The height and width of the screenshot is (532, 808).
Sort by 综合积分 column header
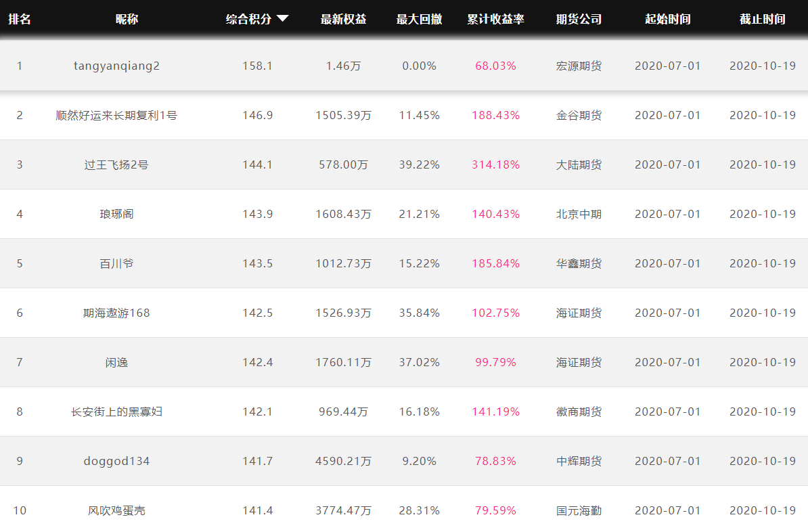tap(248, 19)
